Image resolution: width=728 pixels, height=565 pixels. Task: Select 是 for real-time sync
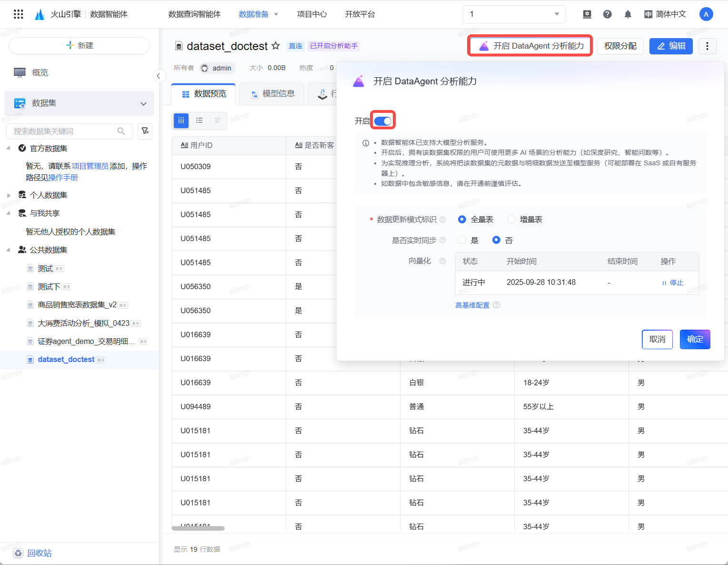462,240
